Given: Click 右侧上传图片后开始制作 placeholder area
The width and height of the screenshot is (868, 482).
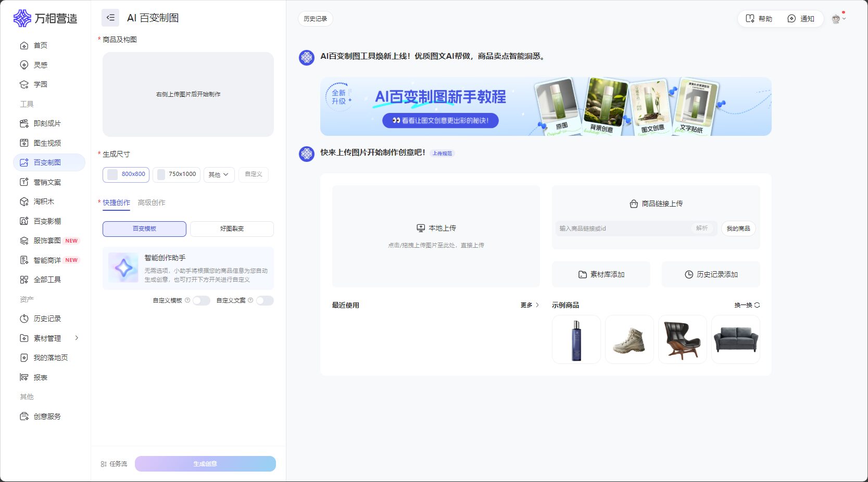Looking at the screenshot, I should click(188, 94).
